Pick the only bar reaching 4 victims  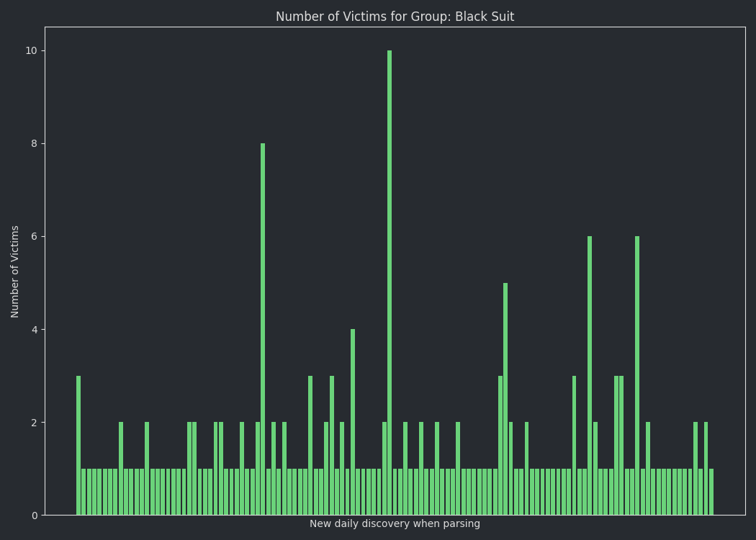(x=353, y=422)
